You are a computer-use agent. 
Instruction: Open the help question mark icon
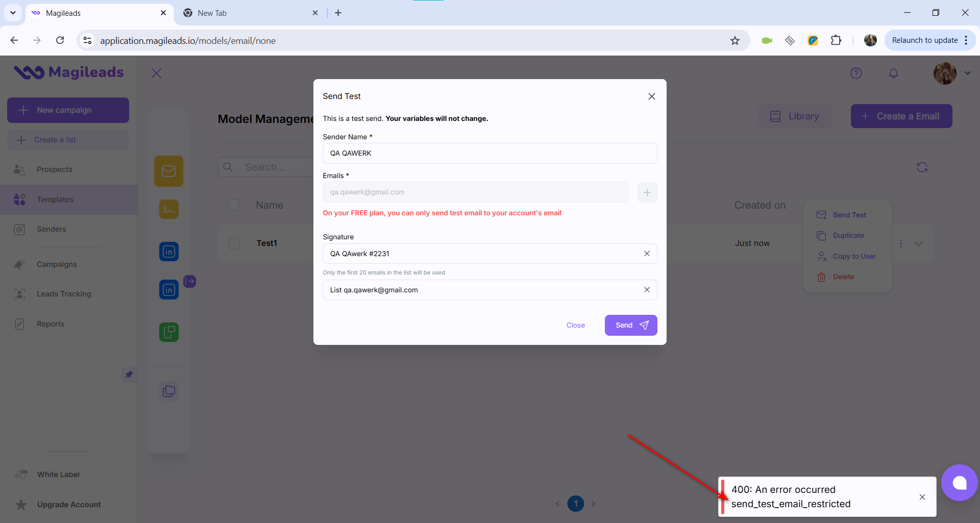coord(856,73)
